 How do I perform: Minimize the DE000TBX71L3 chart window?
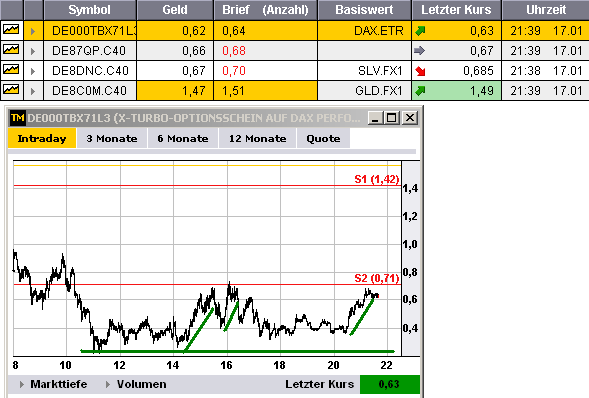[375, 118]
